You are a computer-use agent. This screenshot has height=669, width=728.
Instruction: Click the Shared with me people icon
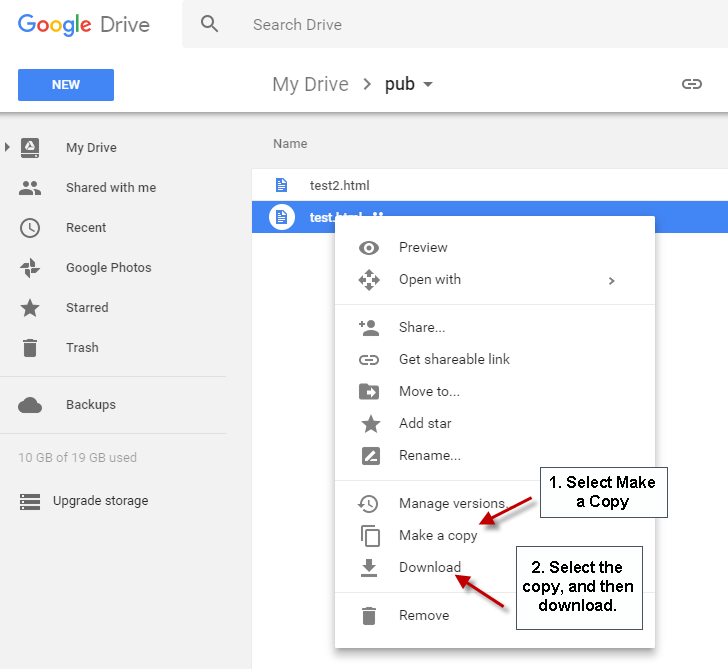(30, 188)
